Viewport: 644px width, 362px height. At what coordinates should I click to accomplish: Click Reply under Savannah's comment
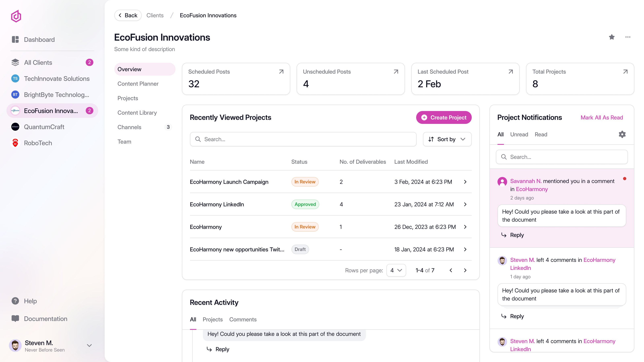pyautogui.click(x=516, y=235)
